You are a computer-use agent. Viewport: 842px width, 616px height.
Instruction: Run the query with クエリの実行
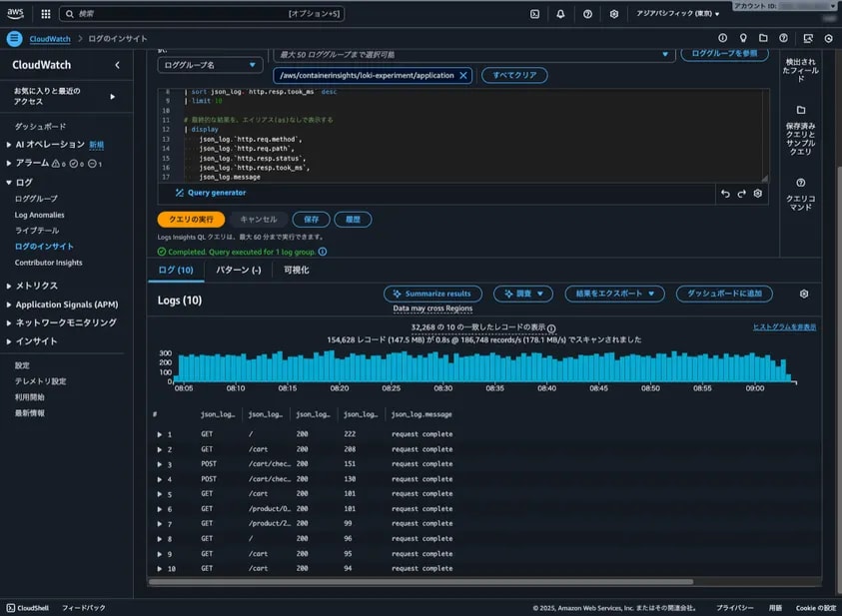[x=194, y=219]
